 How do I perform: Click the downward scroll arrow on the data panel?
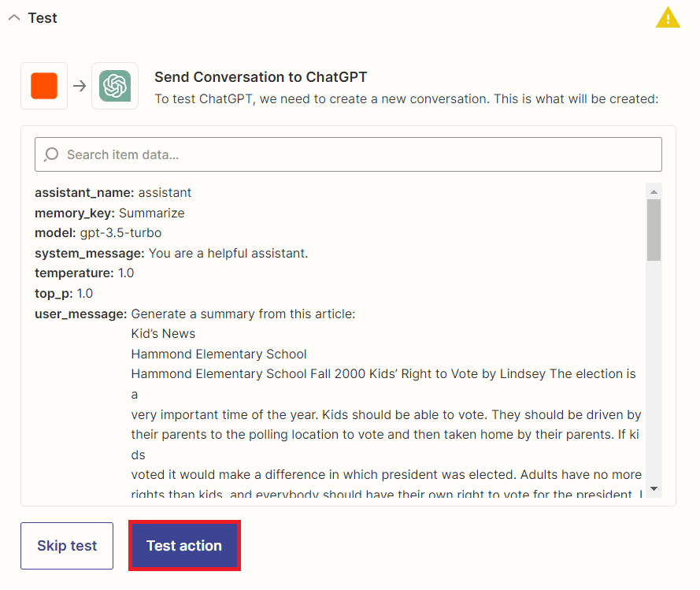click(x=654, y=490)
